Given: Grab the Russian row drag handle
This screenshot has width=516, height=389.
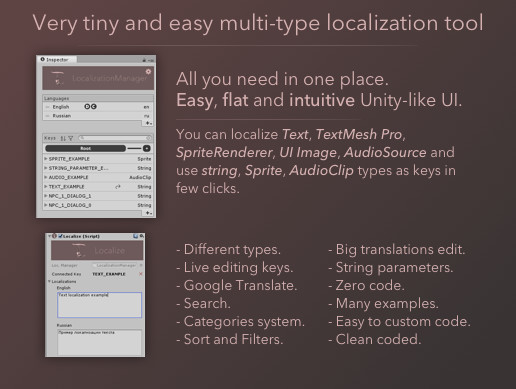Looking at the screenshot, I should coord(47,116).
